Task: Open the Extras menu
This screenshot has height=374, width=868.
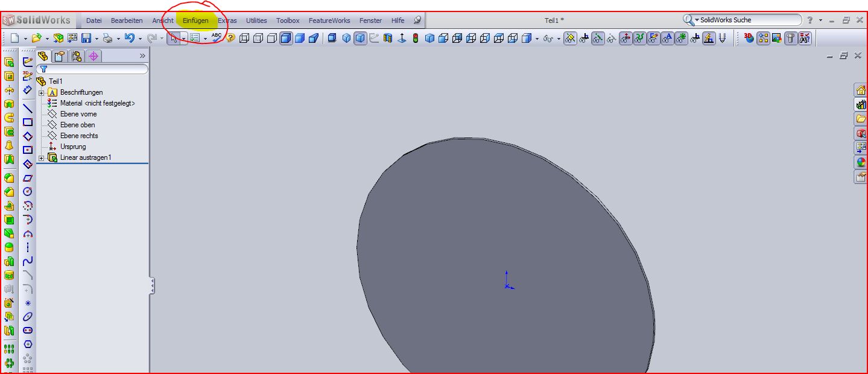Action: click(227, 21)
